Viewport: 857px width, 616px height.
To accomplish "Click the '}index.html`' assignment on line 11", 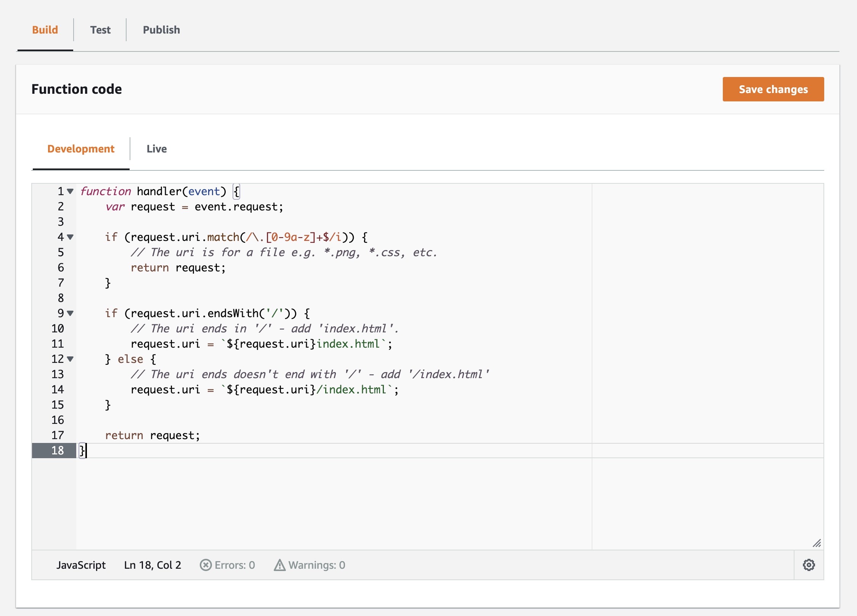I will click(x=262, y=344).
